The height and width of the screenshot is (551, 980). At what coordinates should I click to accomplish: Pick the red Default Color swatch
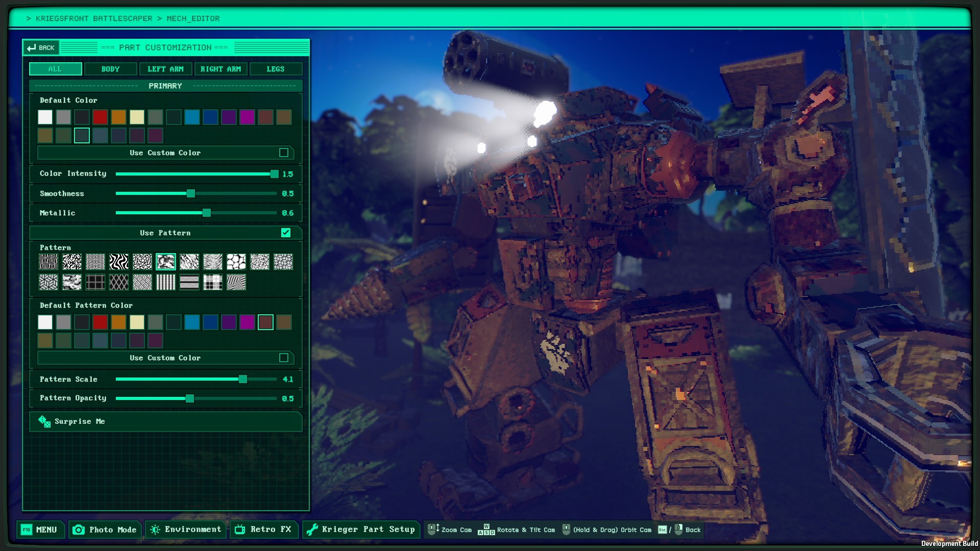100,117
